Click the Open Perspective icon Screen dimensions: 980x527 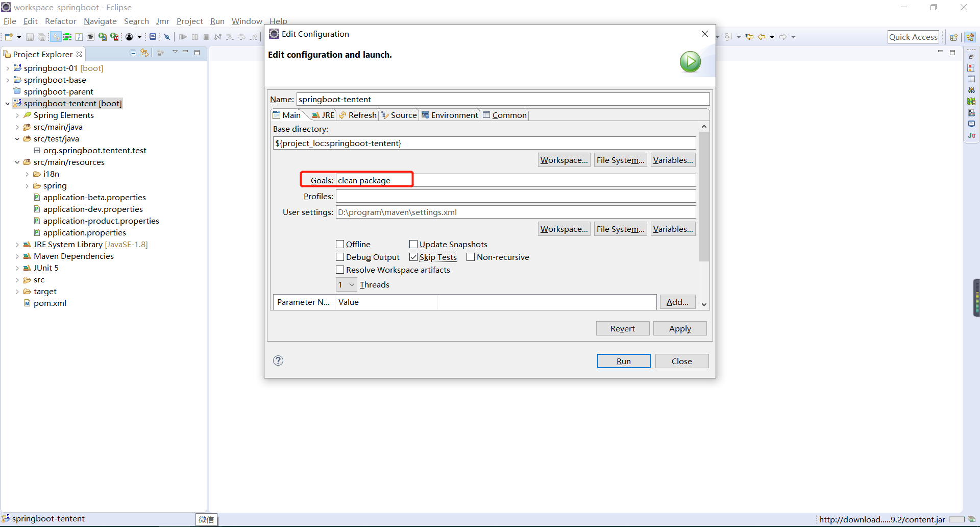point(953,37)
